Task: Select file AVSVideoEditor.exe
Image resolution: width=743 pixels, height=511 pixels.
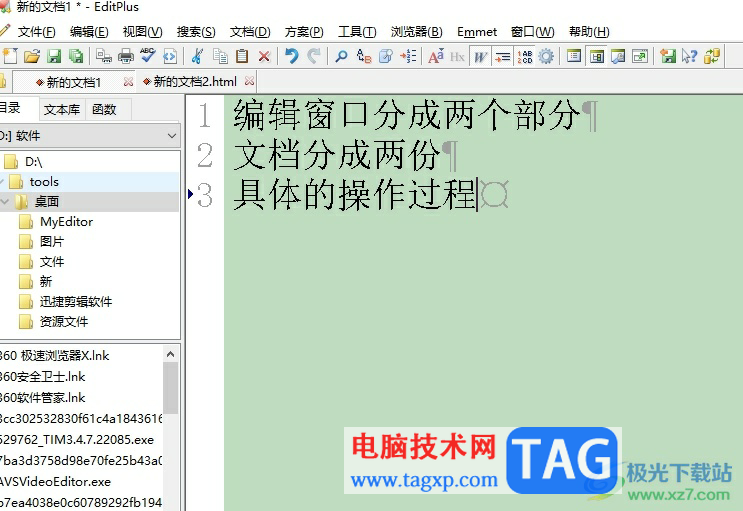Action: (55, 482)
